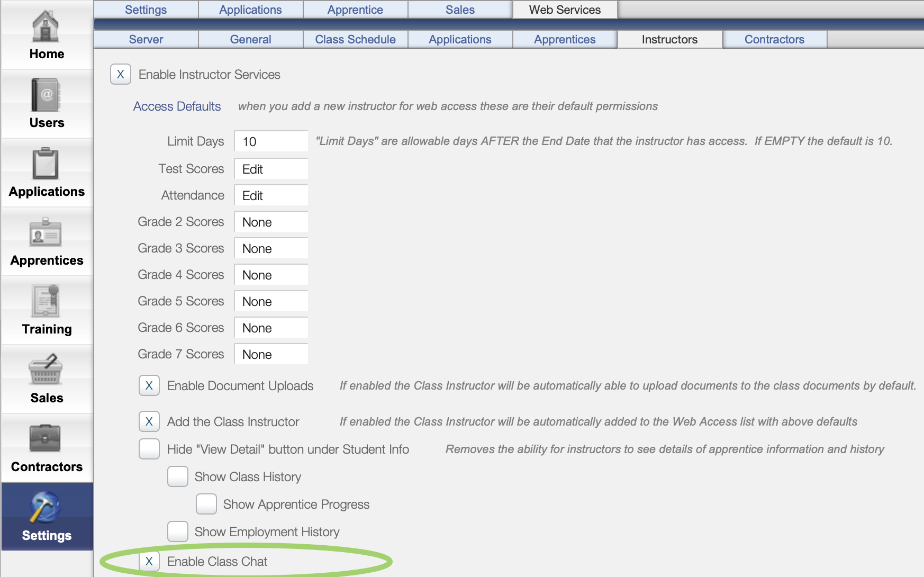The height and width of the screenshot is (577, 924).
Task: Click the Show Apprentice Progress label
Action: (296, 504)
